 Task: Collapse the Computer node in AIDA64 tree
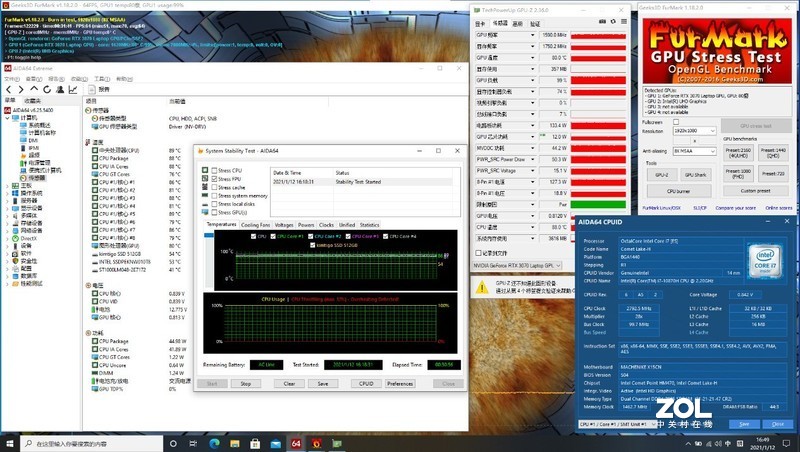click(x=8, y=118)
